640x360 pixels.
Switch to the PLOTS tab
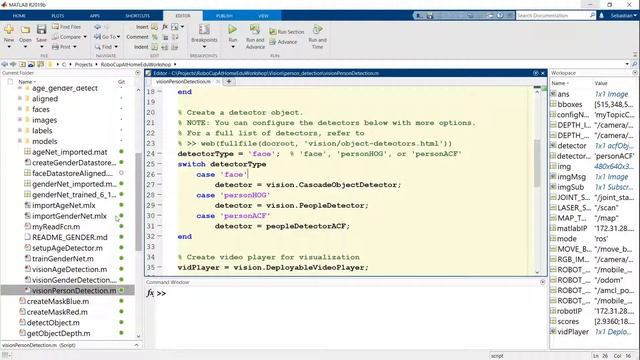coord(58,16)
